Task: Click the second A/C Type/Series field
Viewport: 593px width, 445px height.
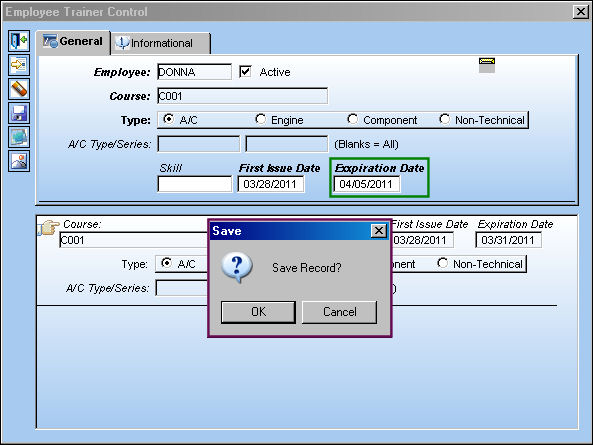Action: tap(287, 144)
